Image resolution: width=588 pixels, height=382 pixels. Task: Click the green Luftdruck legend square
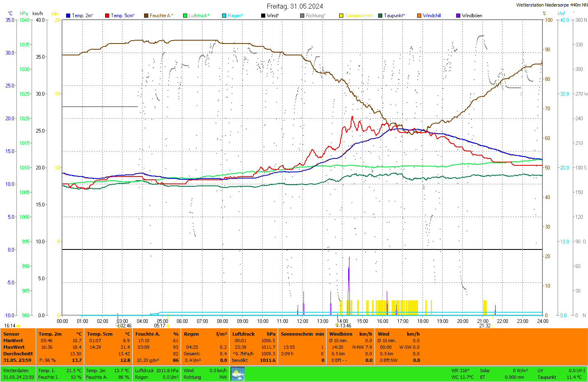[x=185, y=16]
